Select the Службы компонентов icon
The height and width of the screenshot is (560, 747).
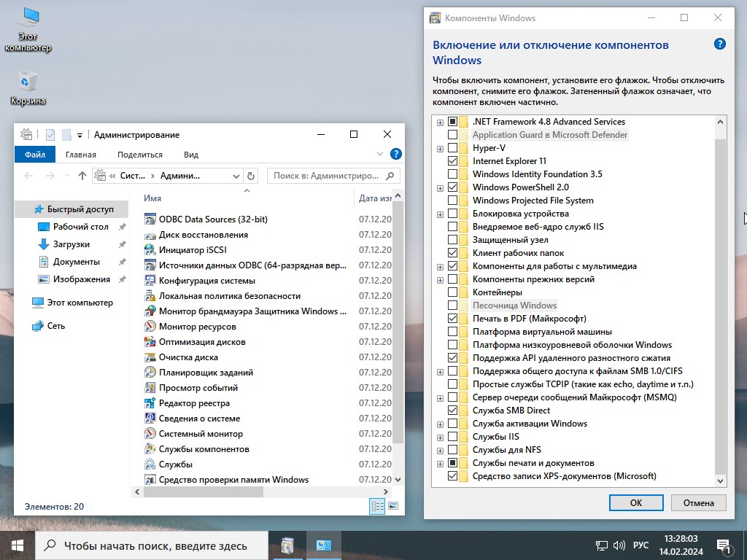click(x=150, y=448)
